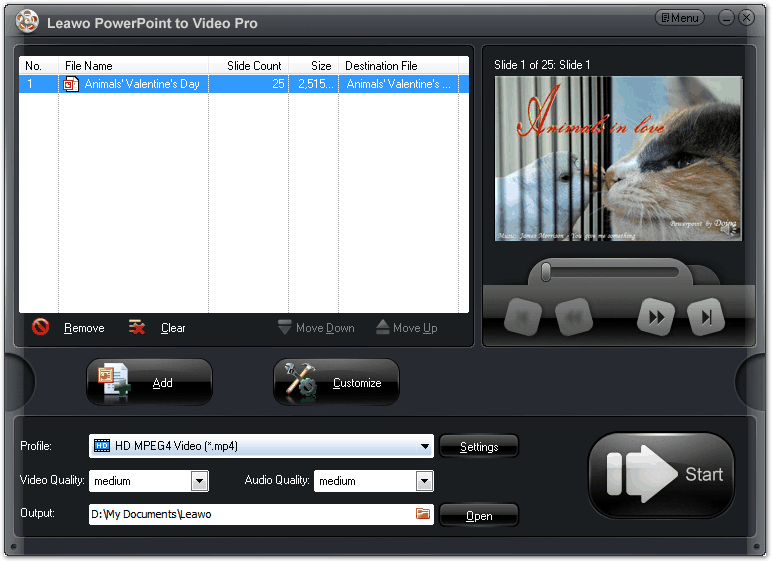
Task: Skip to first slide in preview
Action: pyautogui.click(x=523, y=318)
